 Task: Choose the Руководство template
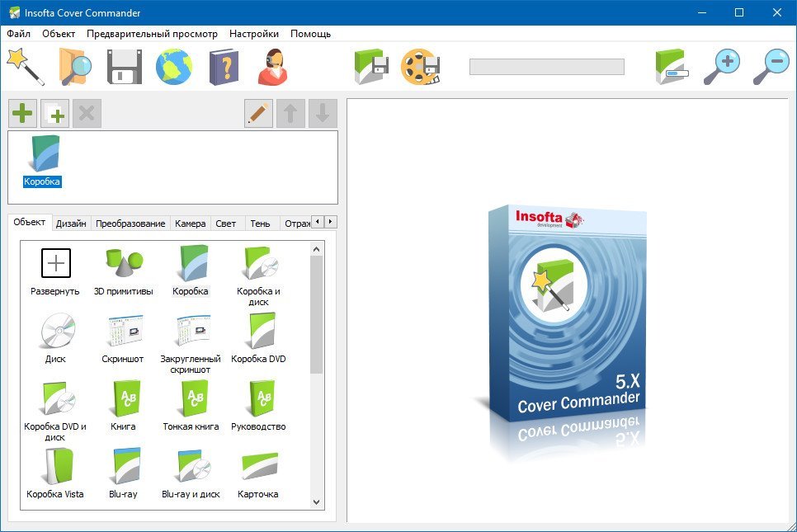258,406
